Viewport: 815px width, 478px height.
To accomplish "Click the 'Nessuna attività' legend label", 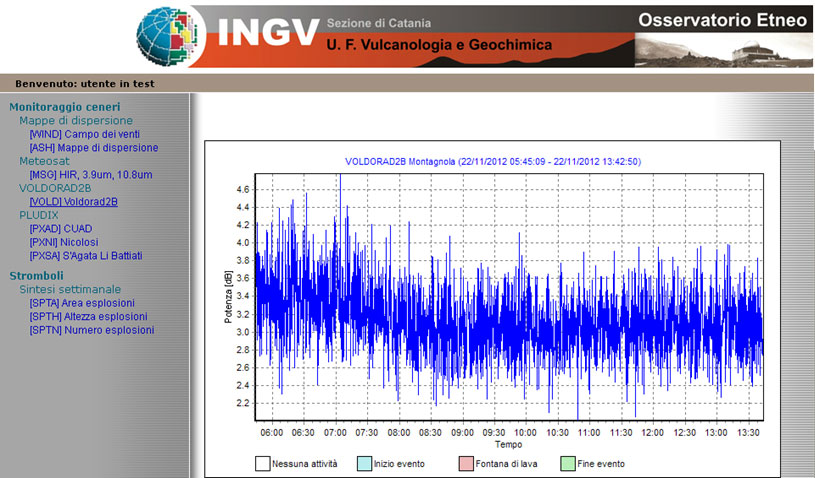I will [x=305, y=463].
